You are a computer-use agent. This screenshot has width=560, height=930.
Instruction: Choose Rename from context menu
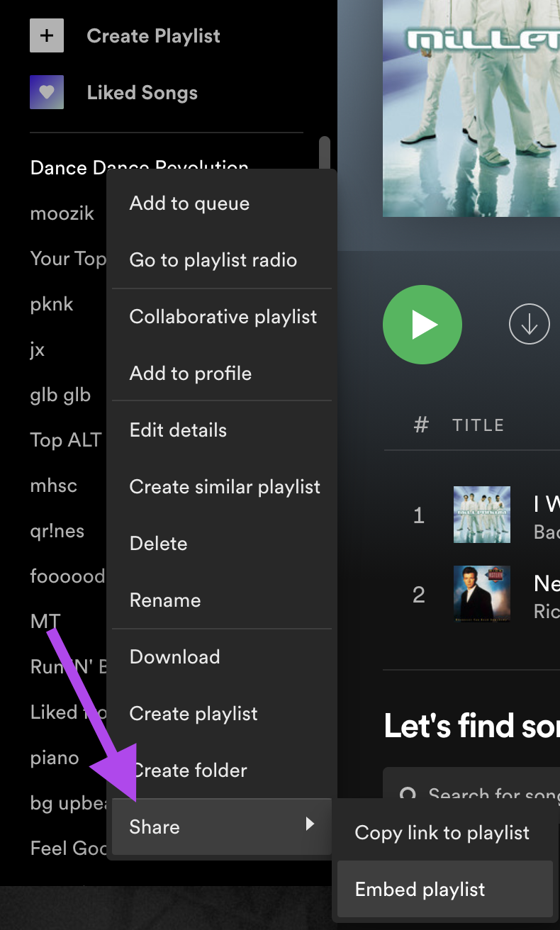coord(222,600)
